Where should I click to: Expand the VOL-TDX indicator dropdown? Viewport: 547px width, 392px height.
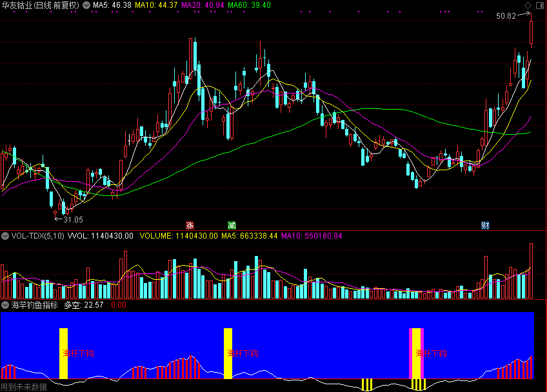5,236
